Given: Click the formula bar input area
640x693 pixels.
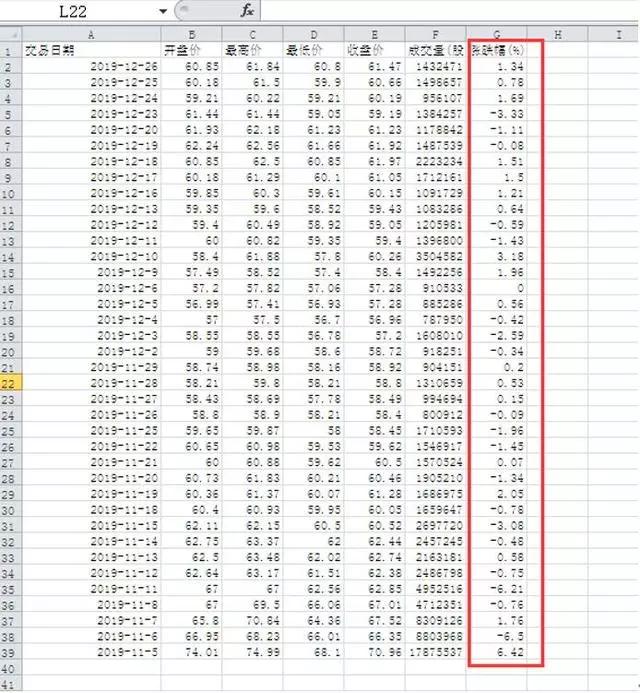Looking at the screenshot, I should [x=450, y=11].
